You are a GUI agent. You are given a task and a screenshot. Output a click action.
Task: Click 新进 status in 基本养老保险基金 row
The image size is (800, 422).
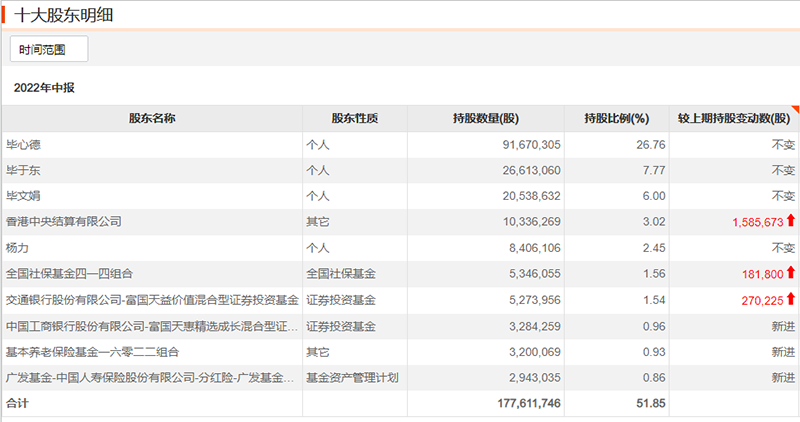[783, 352]
